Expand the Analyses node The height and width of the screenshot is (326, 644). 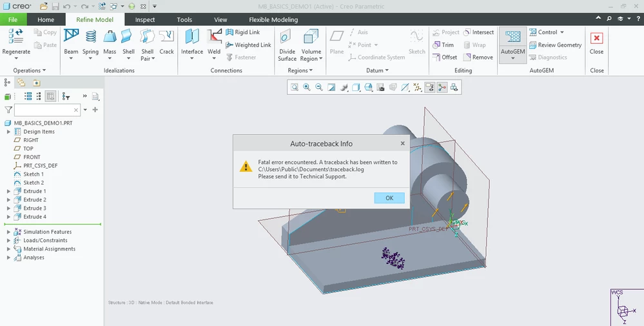[8, 258]
